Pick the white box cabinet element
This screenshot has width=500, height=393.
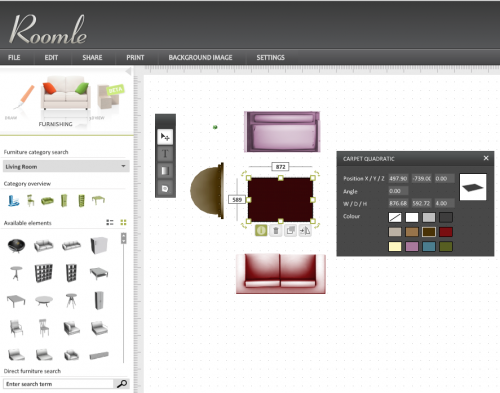click(99, 246)
